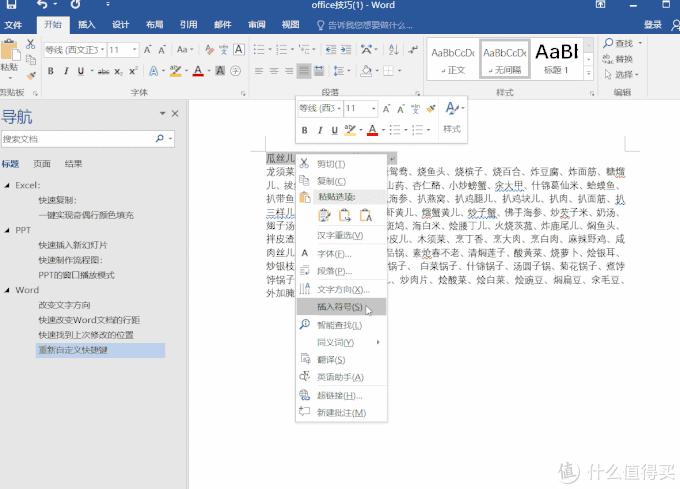Click the Character Border icon in ribbon

239,50
